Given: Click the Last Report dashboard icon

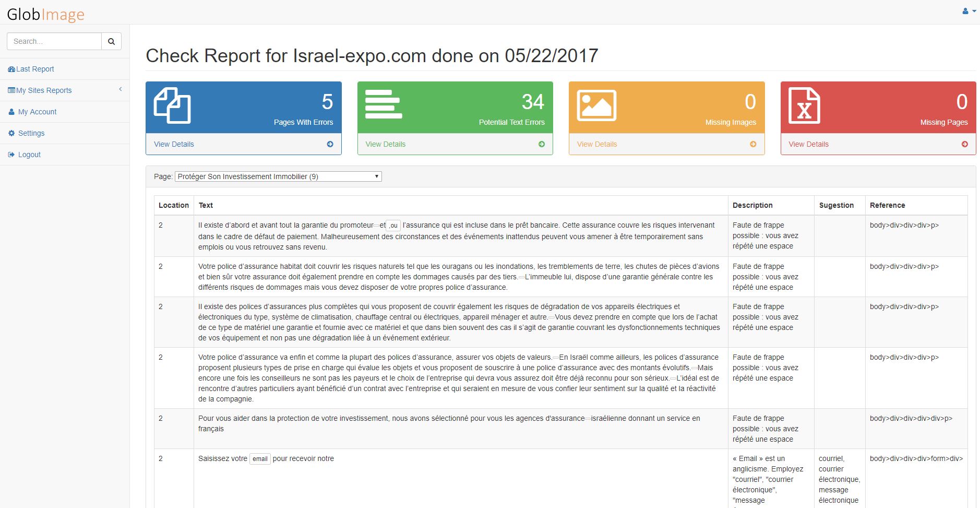Looking at the screenshot, I should click(11, 69).
